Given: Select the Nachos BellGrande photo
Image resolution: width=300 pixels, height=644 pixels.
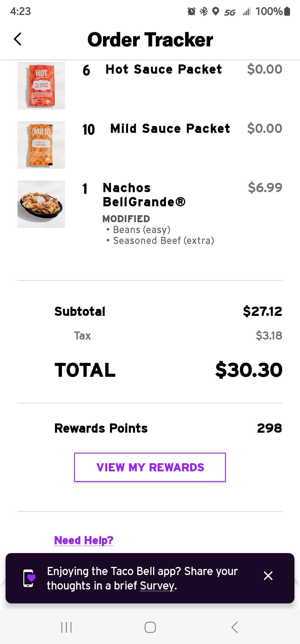Looking at the screenshot, I should [41, 204].
